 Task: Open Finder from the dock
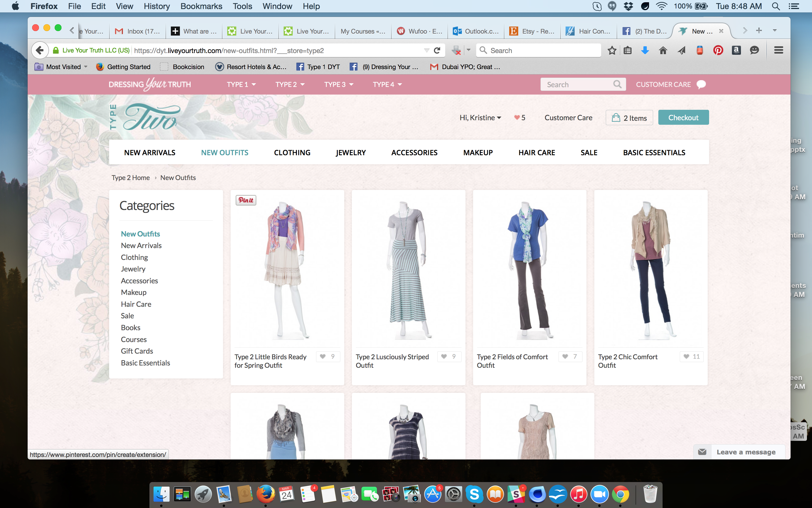pyautogui.click(x=161, y=494)
